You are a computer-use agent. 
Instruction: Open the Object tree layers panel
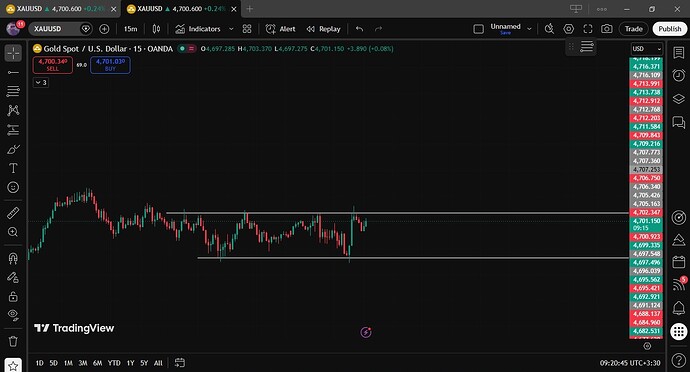pos(679,99)
